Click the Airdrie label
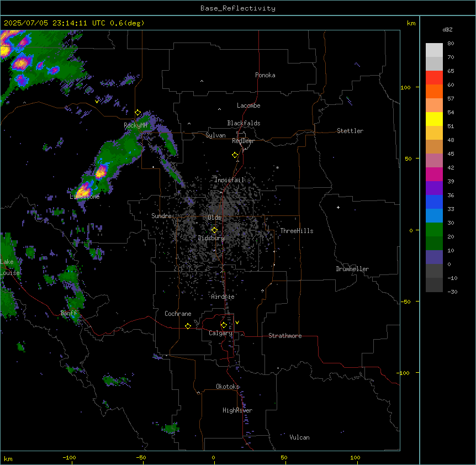 223,297
